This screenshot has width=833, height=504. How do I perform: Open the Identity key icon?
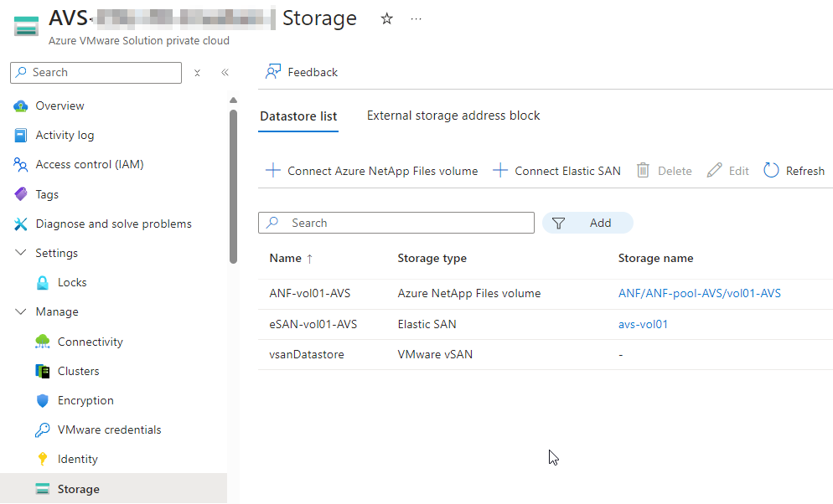pos(43,459)
